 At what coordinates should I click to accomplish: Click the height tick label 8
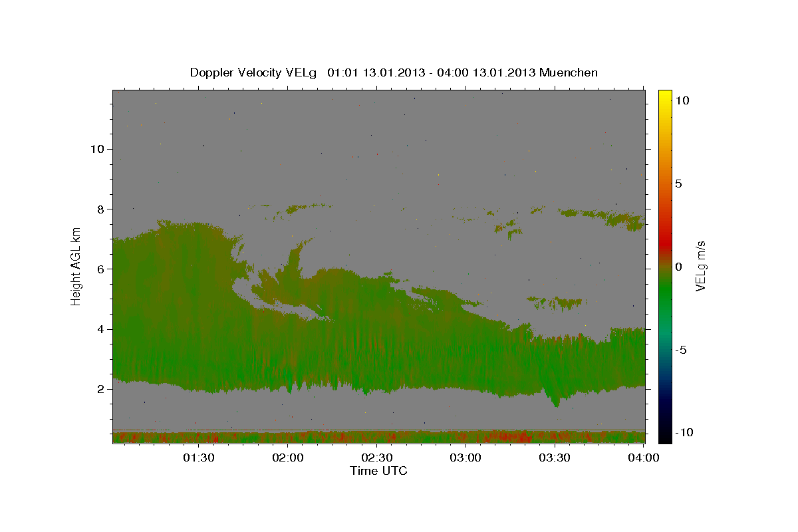tap(101, 209)
